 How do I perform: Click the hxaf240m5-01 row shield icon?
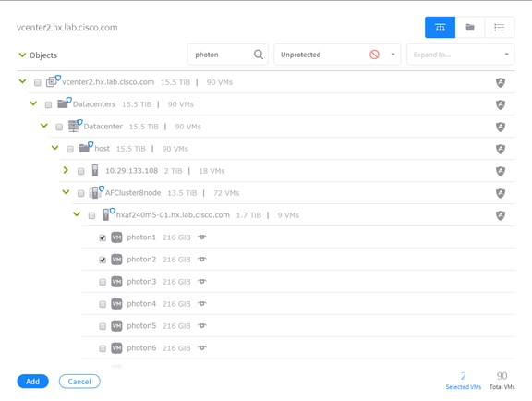tap(501, 215)
